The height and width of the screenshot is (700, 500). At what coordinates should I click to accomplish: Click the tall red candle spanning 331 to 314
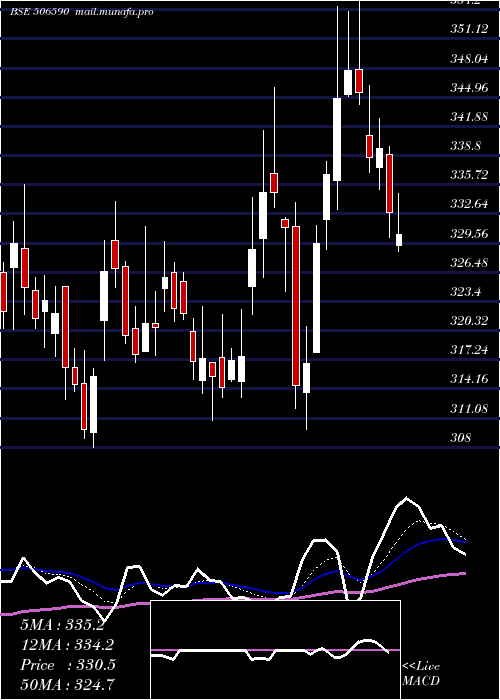pos(296,306)
